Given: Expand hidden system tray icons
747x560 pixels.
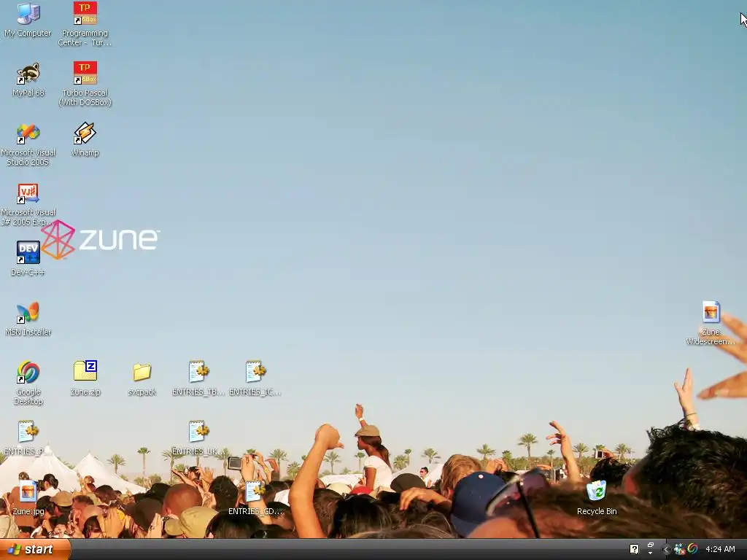Looking at the screenshot, I should (x=667, y=550).
